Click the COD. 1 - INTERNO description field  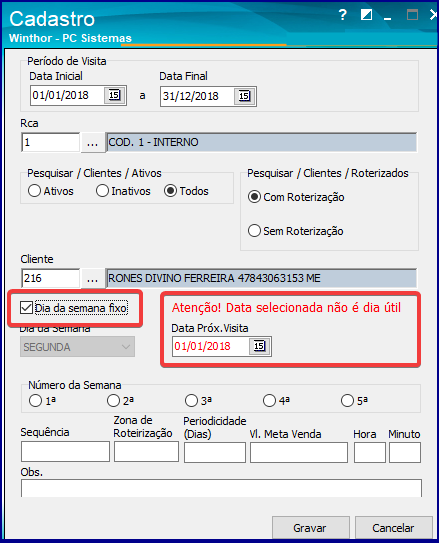coord(262,142)
